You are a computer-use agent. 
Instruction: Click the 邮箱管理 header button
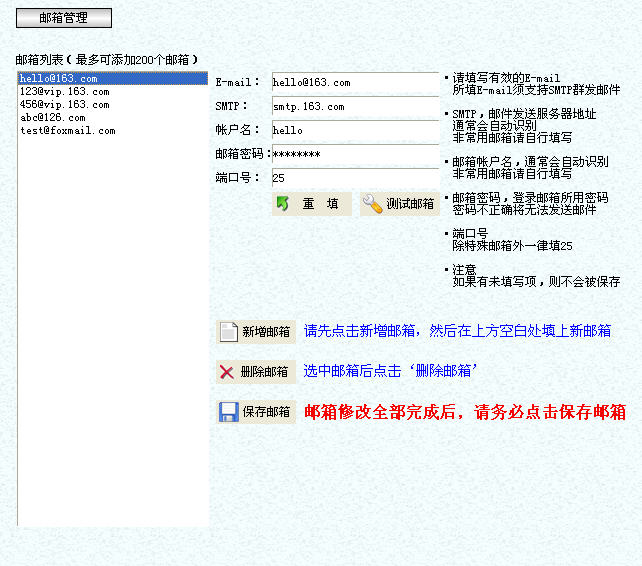tap(64, 18)
